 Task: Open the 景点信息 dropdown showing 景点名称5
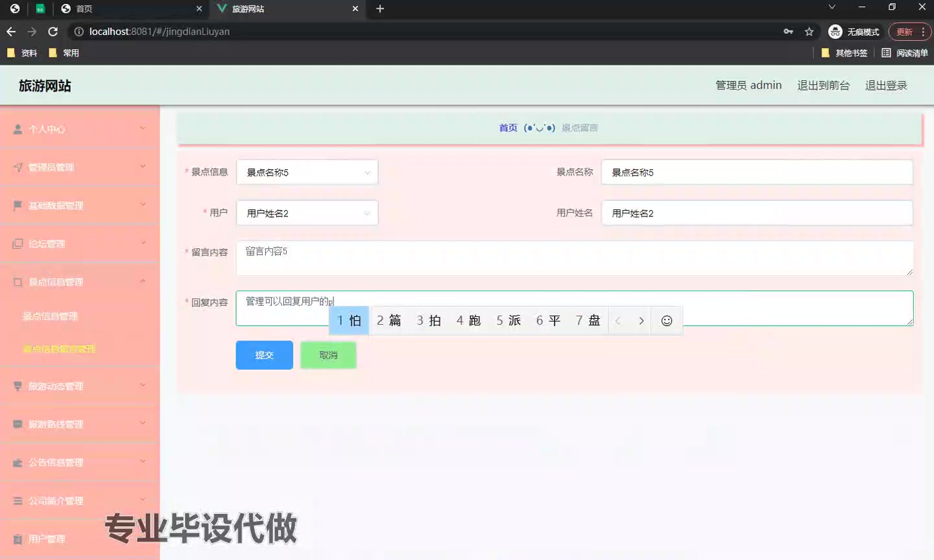[x=307, y=172]
